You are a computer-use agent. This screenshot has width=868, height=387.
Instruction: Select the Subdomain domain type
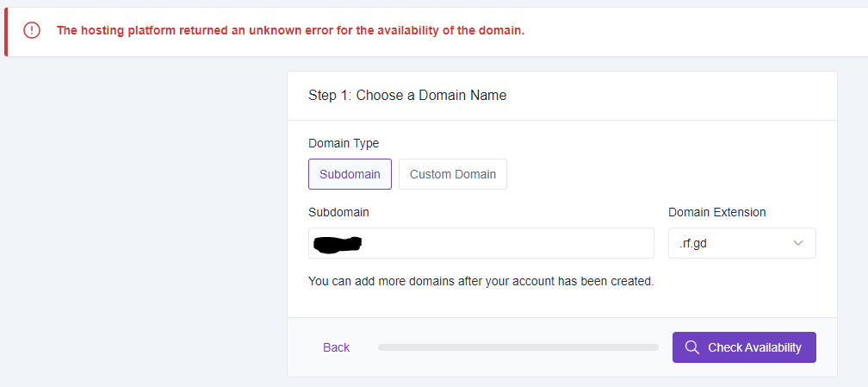pos(350,174)
